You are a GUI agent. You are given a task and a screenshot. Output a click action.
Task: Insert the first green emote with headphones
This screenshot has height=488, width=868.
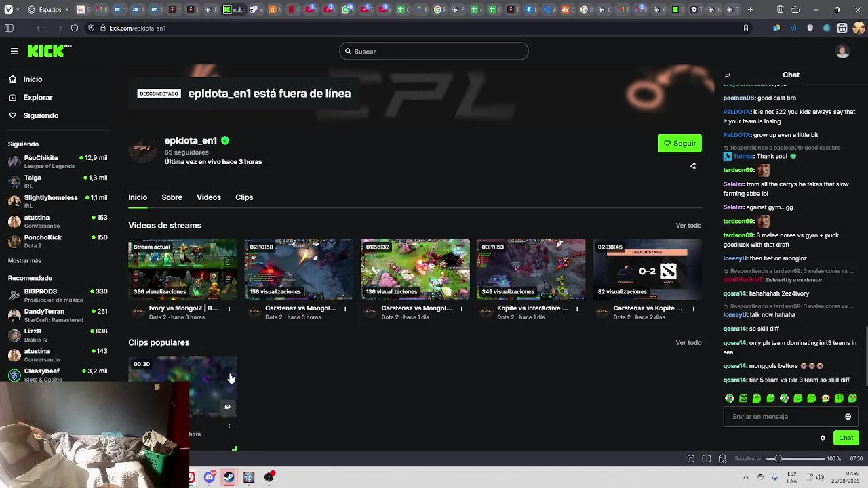coord(730,399)
